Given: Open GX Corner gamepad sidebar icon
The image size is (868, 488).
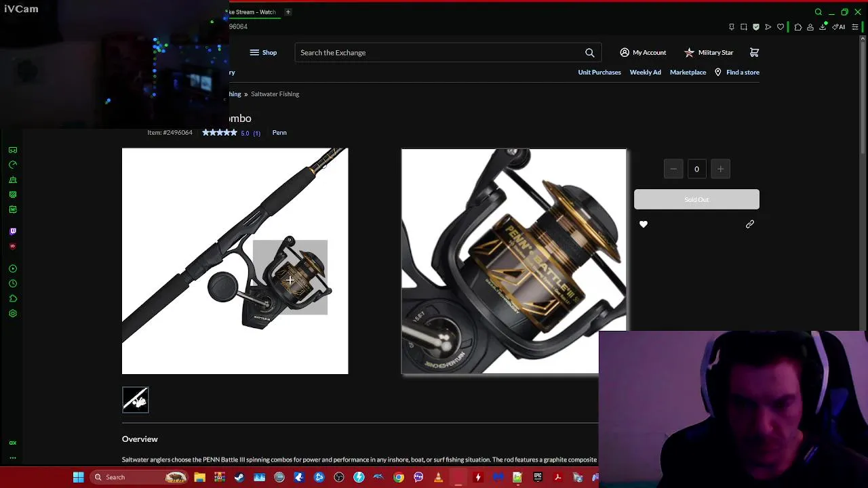Looking at the screenshot, I should point(13,150).
